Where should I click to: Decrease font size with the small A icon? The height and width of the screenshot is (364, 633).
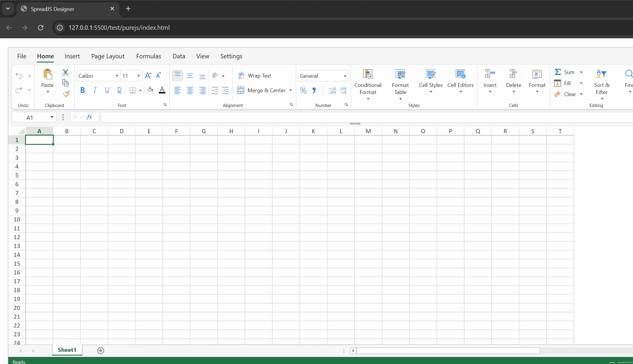(x=159, y=76)
